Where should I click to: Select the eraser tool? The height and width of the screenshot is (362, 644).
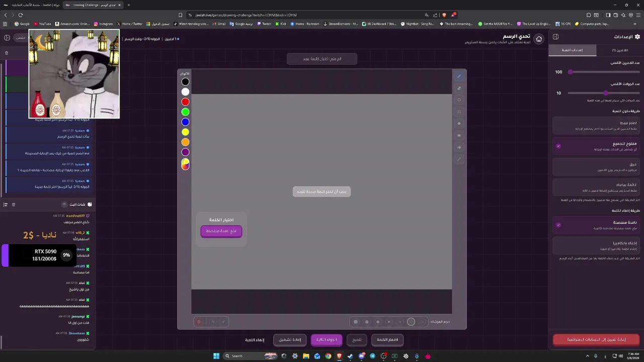point(459,88)
